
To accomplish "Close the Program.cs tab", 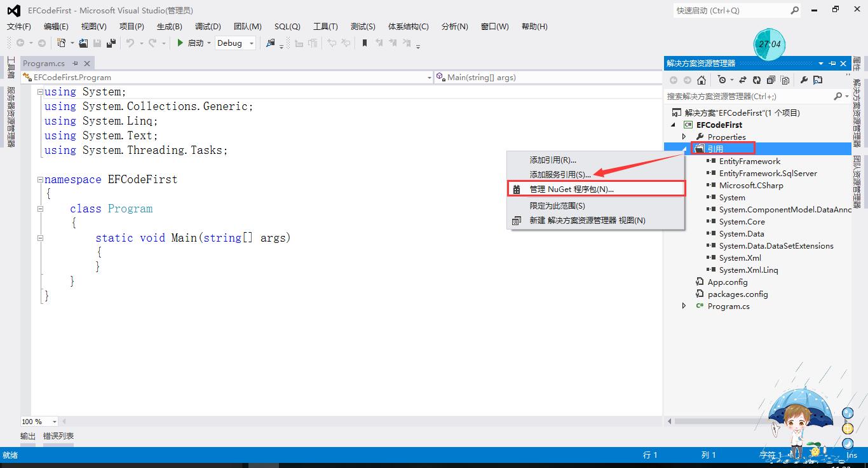I will pos(87,63).
